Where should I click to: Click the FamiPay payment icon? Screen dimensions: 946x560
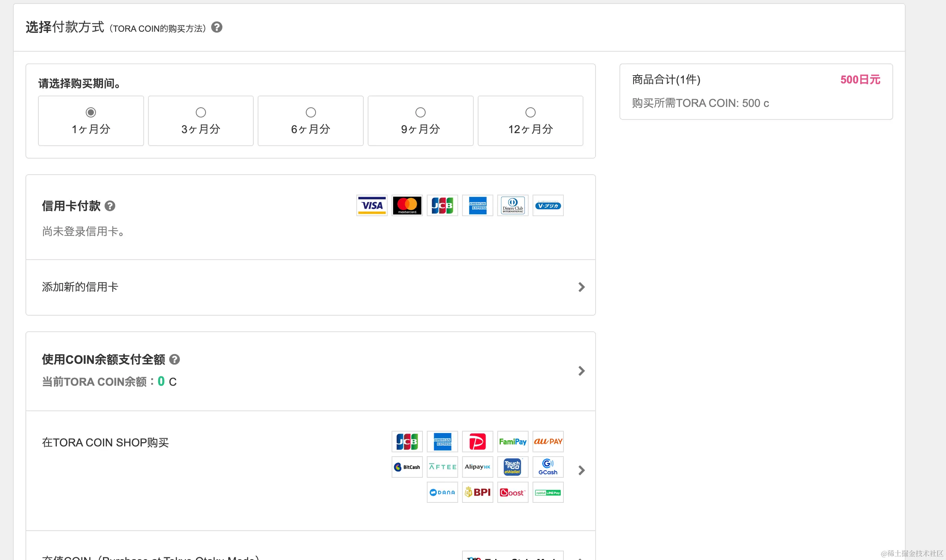click(513, 442)
